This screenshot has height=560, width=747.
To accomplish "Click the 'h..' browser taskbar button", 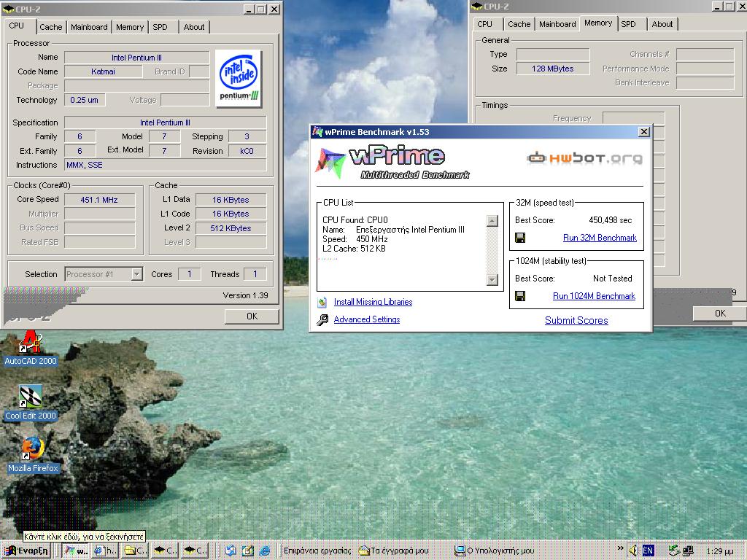I will click(105, 551).
